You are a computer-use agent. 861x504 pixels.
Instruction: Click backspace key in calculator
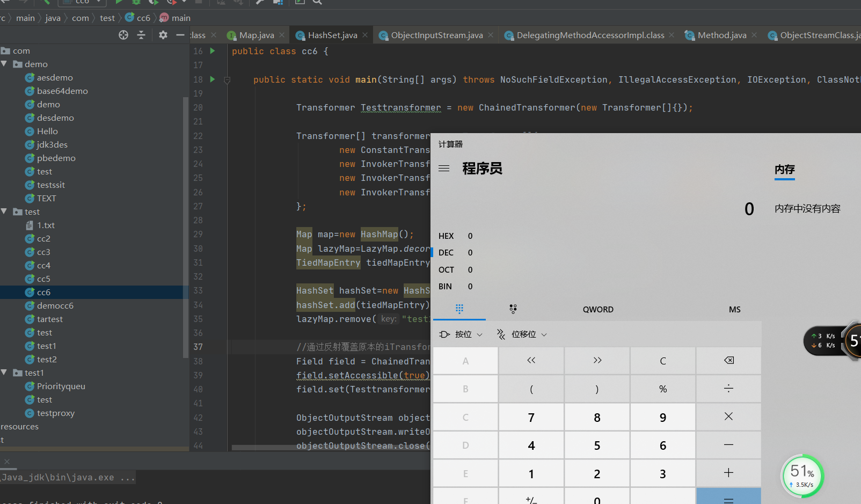[x=728, y=361]
